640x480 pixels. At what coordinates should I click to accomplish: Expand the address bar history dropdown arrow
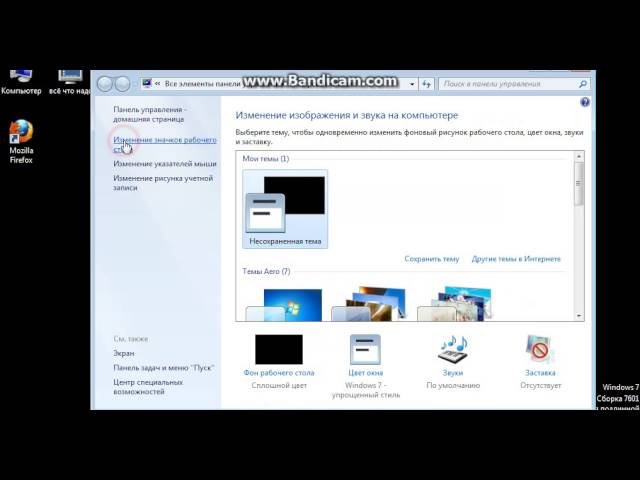[x=412, y=84]
